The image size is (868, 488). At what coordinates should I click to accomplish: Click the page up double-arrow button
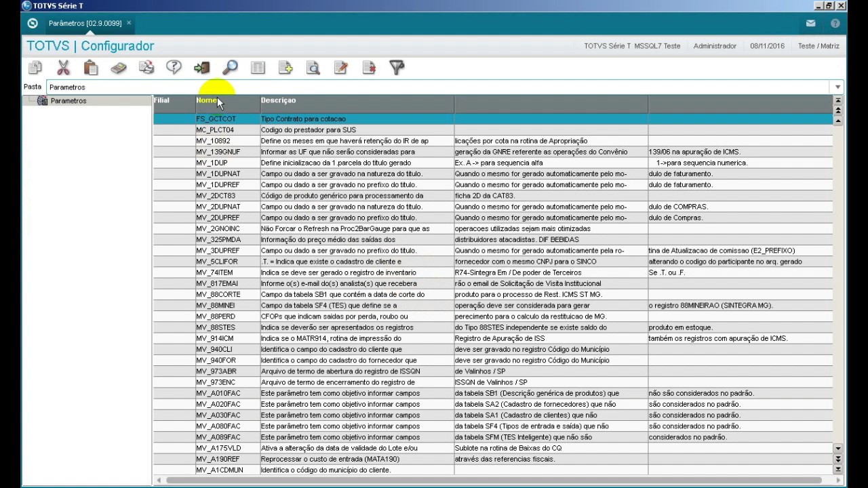pos(837,110)
